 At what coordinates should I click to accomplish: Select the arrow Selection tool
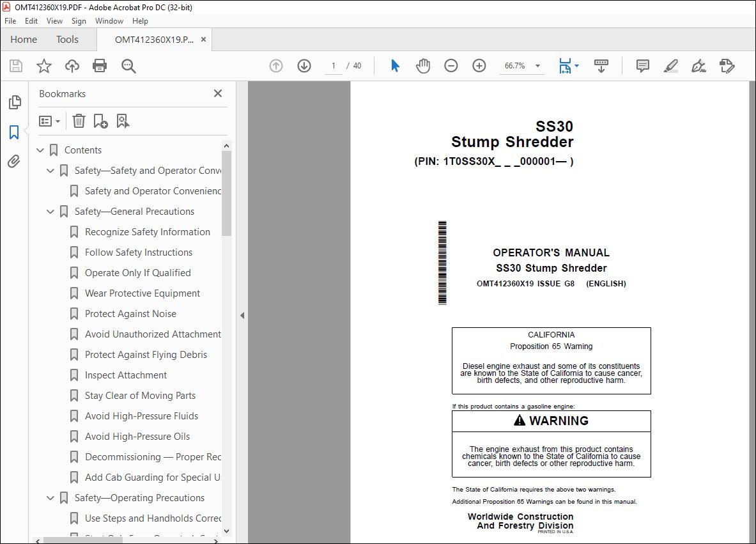pyautogui.click(x=395, y=66)
